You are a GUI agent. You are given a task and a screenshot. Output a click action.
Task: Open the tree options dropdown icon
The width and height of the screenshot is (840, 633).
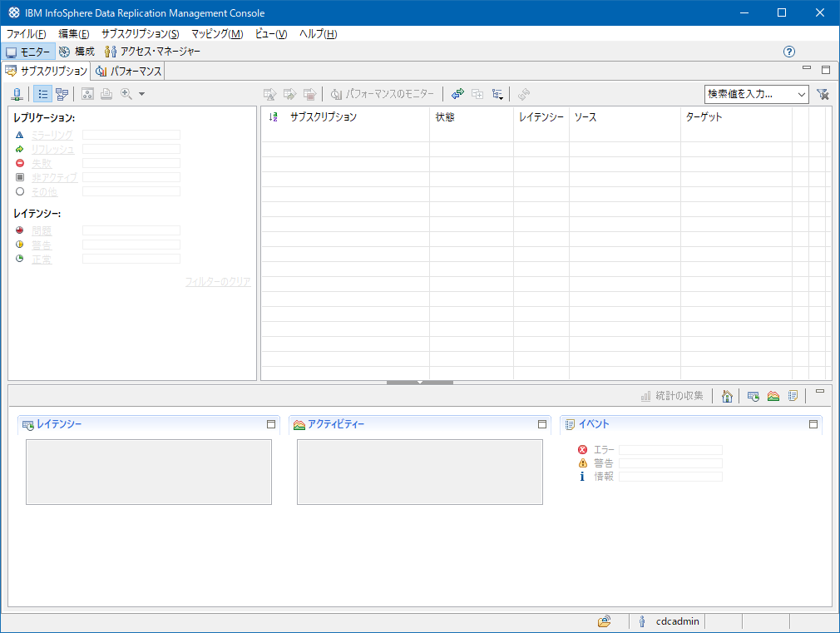(497, 94)
